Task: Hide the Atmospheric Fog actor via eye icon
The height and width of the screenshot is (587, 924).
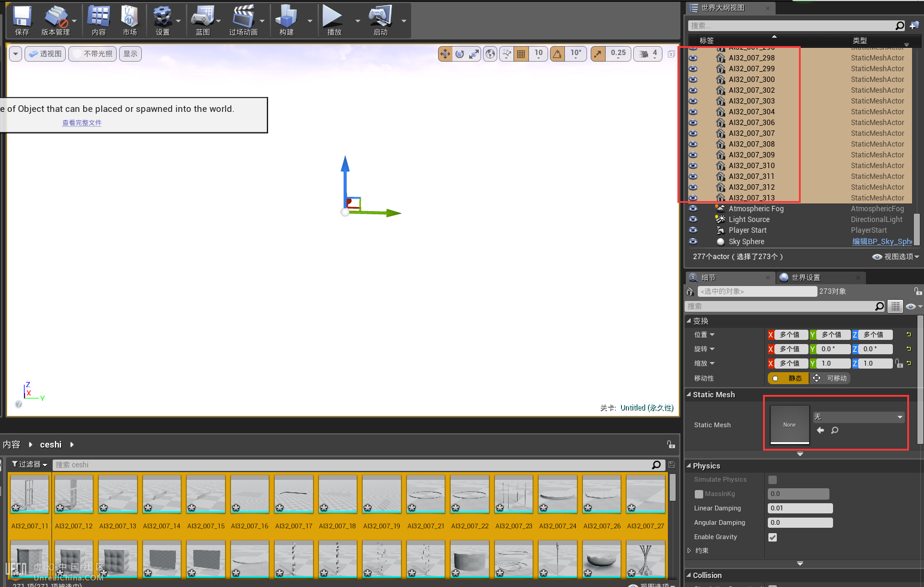Action: click(x=693, y=209)
